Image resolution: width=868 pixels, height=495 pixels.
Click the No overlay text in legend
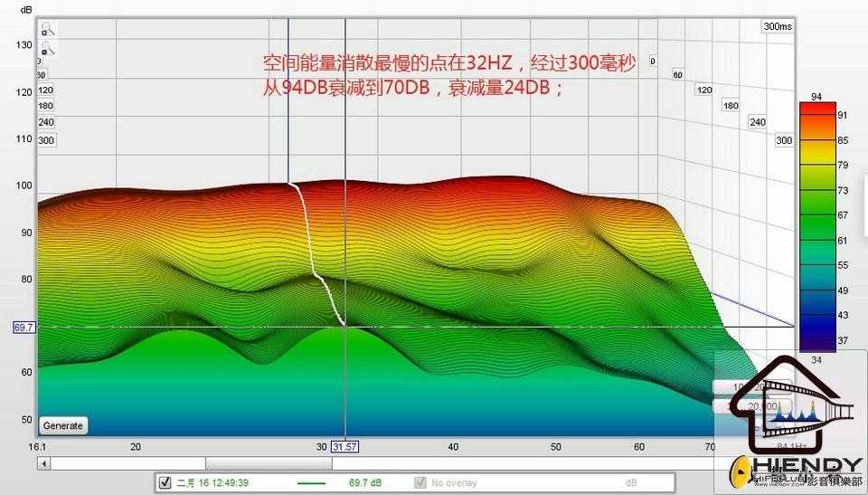454,483
